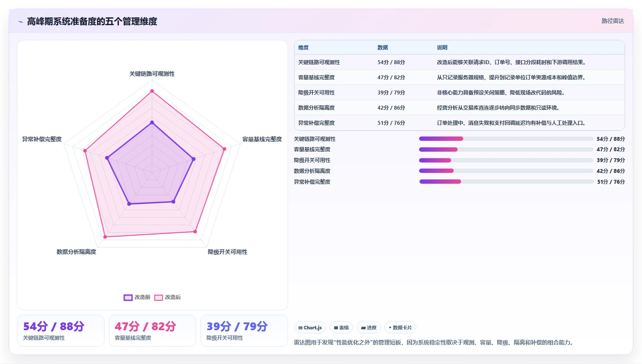Click radar axis label 异常补偿完整度
The height and width of the screenshot is (364, 642).
click(x=42, y=139)
